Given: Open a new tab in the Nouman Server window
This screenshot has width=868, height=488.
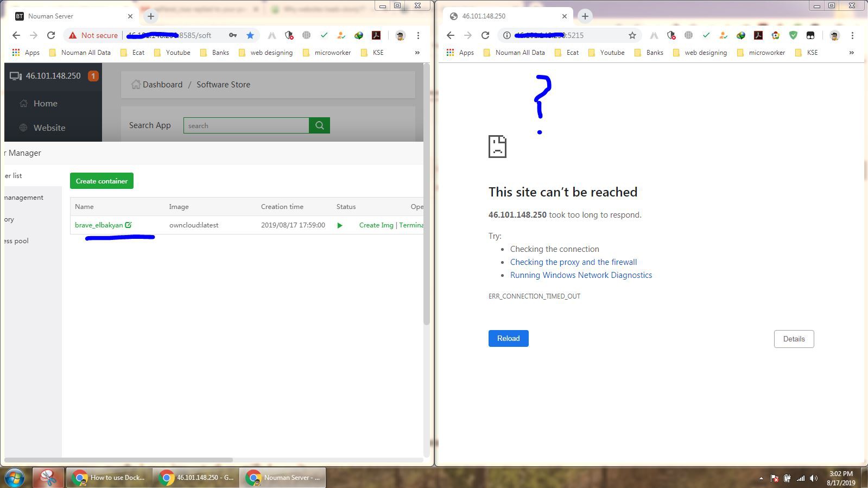Looking at the screenshot, I should click(151, 16).
